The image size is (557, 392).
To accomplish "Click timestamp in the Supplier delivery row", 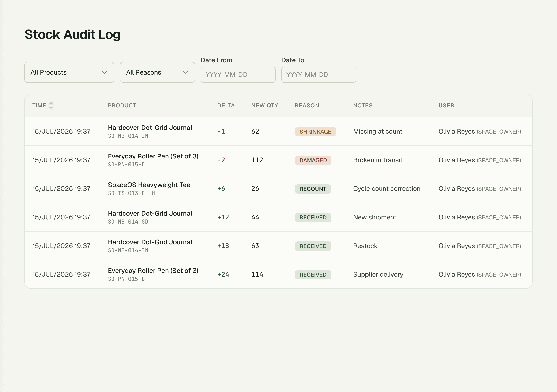I will [61, 275].
